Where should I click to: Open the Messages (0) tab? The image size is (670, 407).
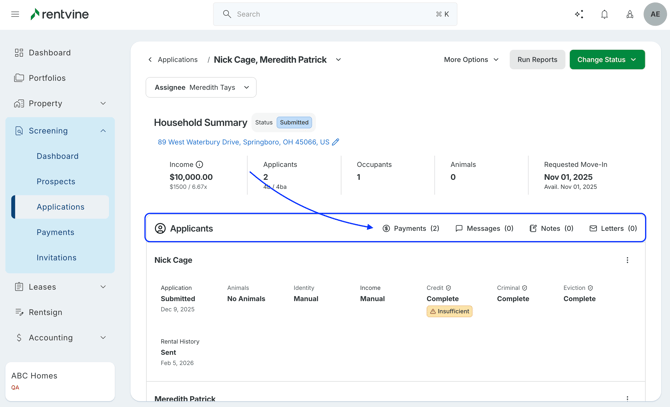point(484,228)
